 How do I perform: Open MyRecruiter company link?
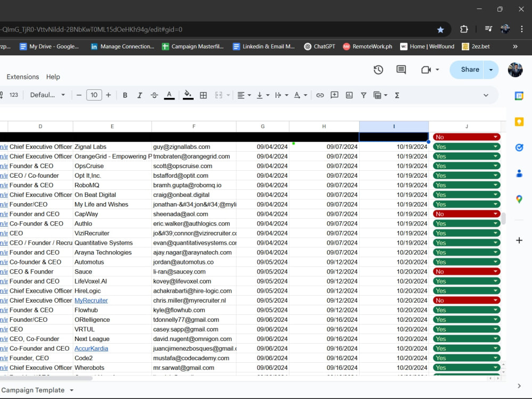coord(91,301)
